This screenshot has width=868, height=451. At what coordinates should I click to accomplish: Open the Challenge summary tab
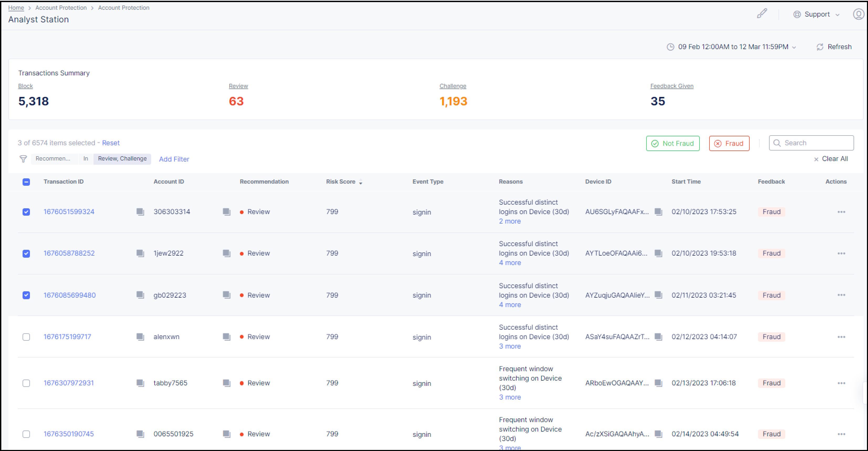[x=453, y=86]
